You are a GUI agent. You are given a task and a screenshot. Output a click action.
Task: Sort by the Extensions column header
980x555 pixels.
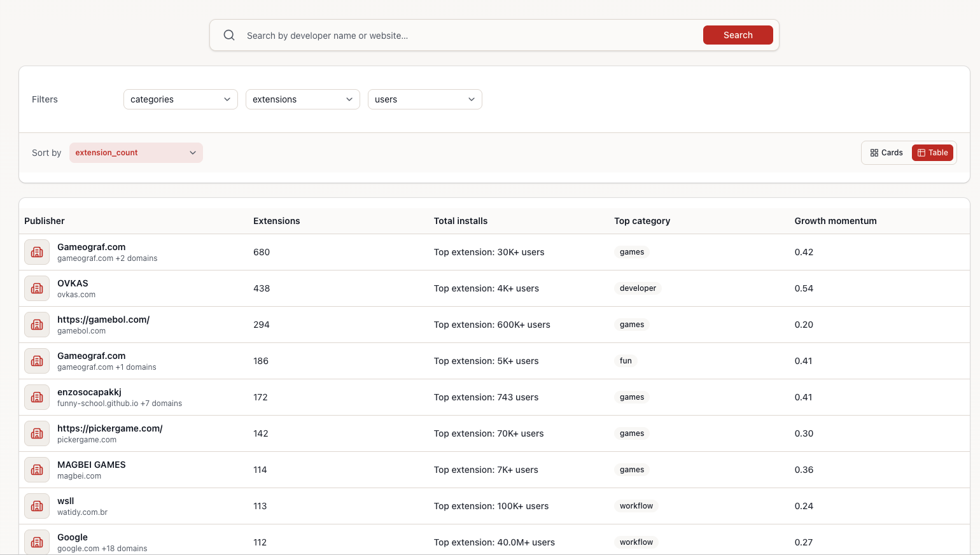click(x=277, y=221)
